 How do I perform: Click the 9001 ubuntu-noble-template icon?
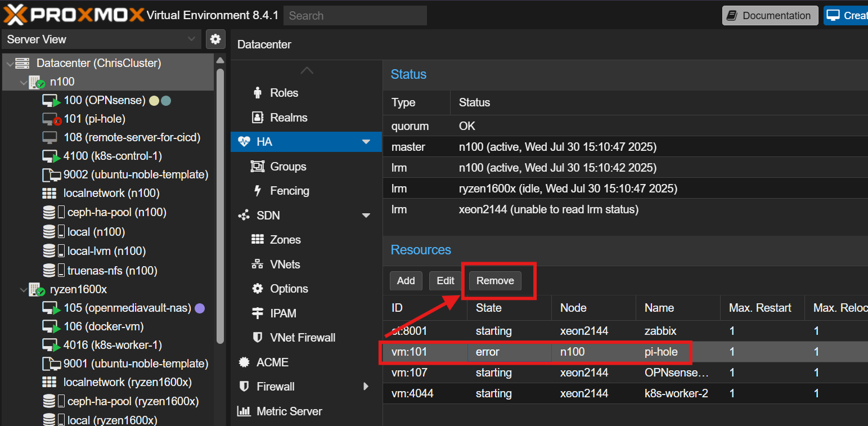point(51,364)
